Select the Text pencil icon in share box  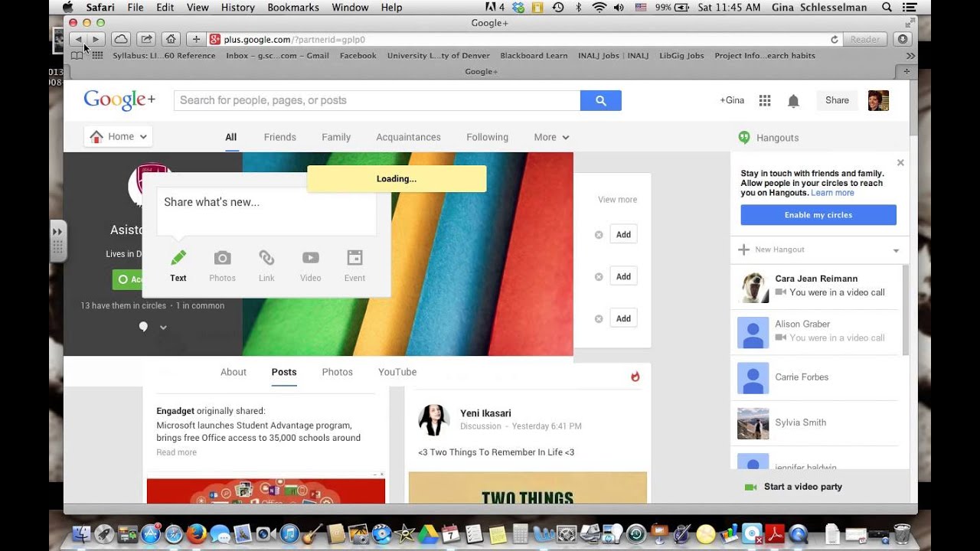click(x=178, y=257)
